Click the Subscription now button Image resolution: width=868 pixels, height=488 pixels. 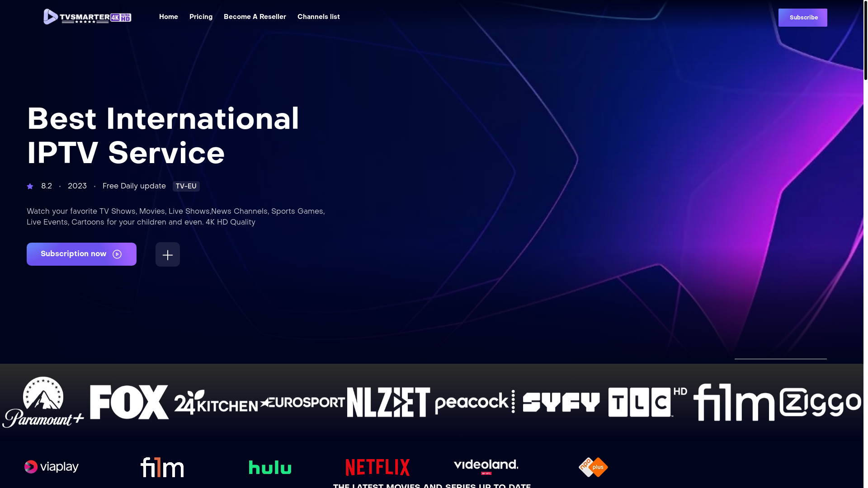[81, 254]
